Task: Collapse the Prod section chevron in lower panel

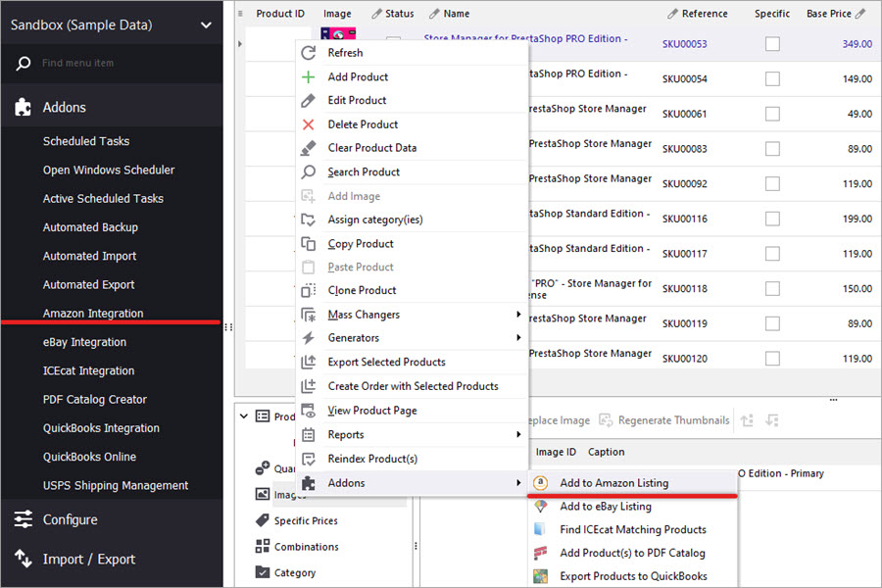Action: click(244, 416)
